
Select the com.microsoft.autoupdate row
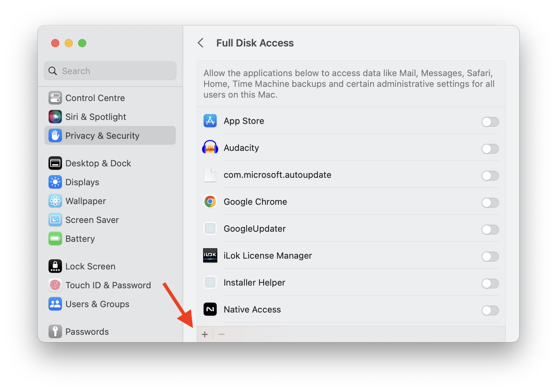[x=277, y=175]
